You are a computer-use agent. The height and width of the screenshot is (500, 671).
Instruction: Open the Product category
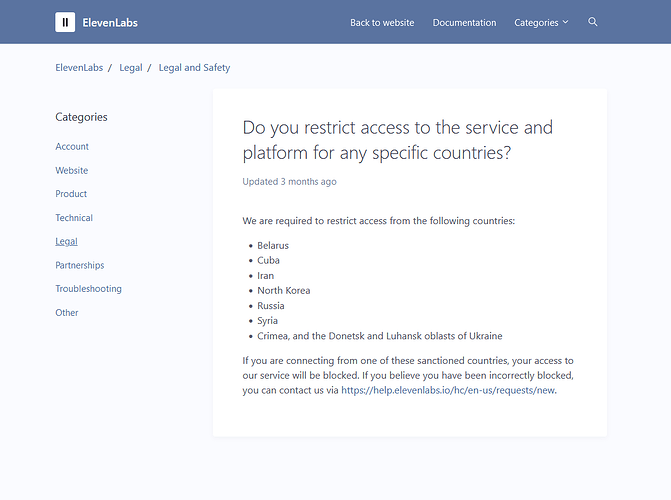71,194
